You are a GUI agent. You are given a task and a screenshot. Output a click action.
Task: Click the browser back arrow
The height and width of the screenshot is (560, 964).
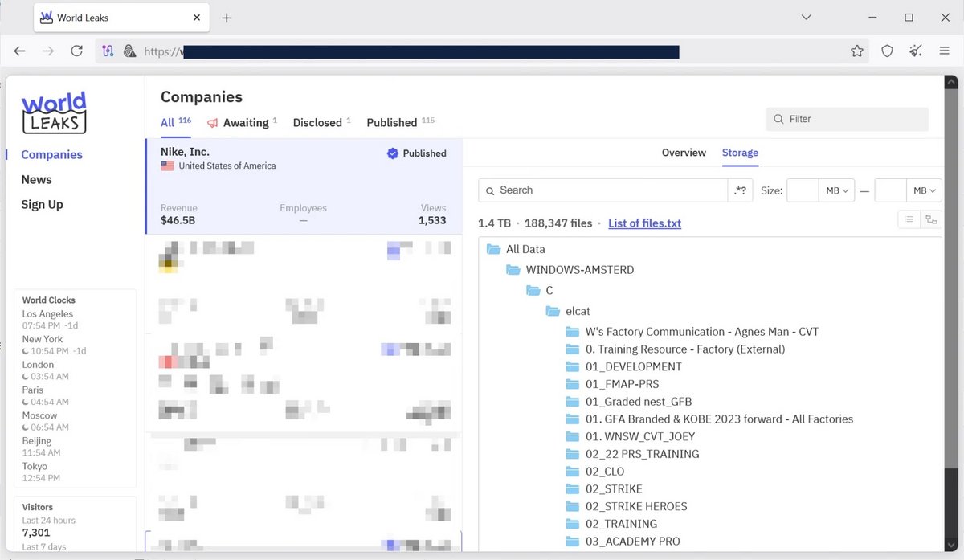(x=20, y=51)
